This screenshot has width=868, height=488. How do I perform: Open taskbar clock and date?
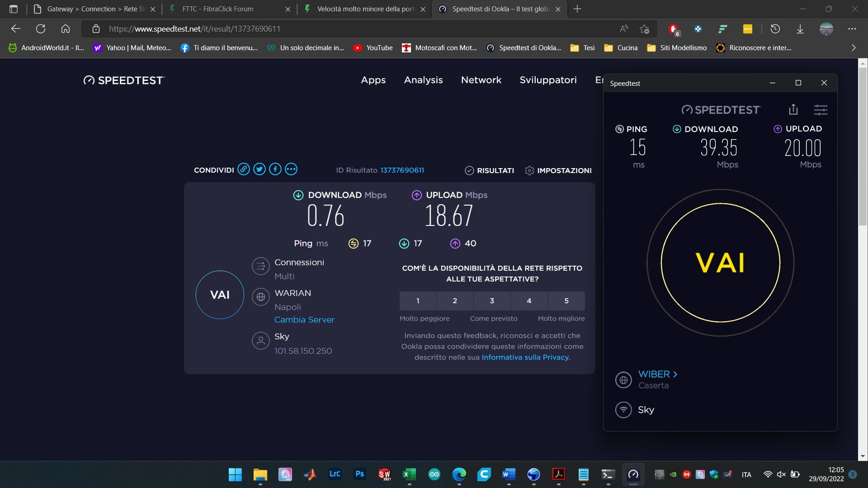pos(826,474)
